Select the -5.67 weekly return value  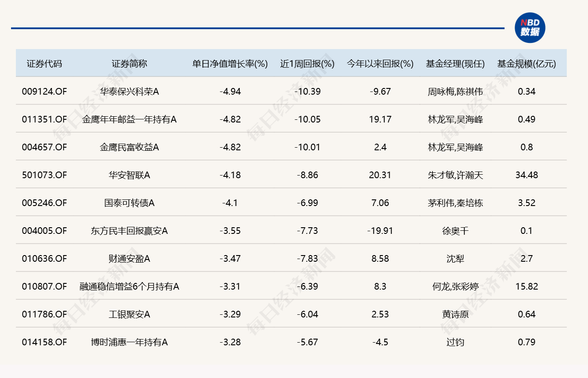tap(307, 342)
